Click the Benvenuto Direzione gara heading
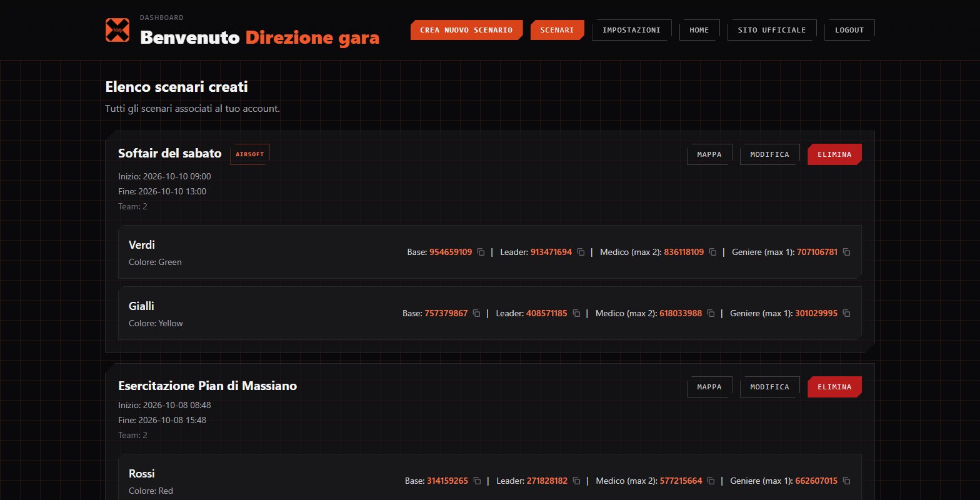The width and height of the screenshot is (980, 500). (x=259, y=37)
